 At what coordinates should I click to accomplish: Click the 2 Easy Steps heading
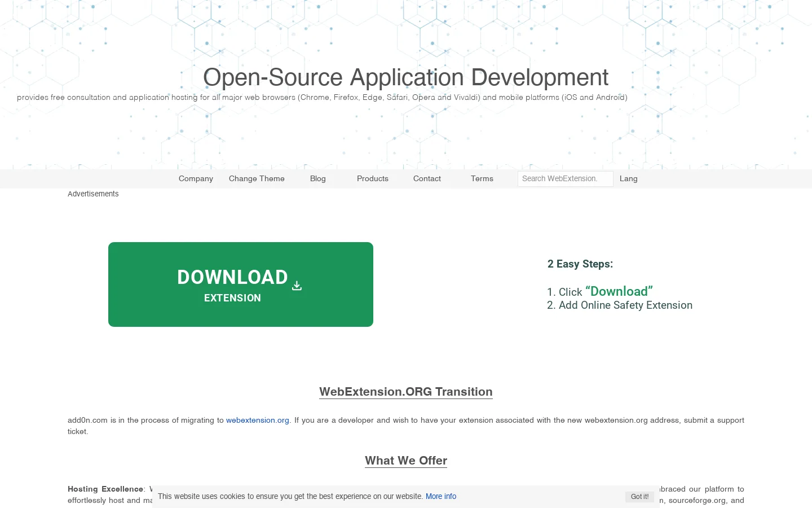point(580,264)
